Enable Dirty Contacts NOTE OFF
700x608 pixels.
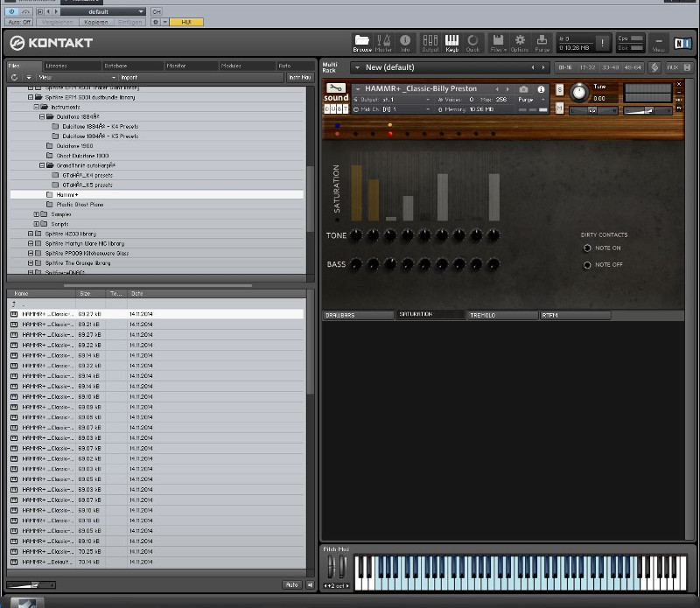(x=587, y=265)
